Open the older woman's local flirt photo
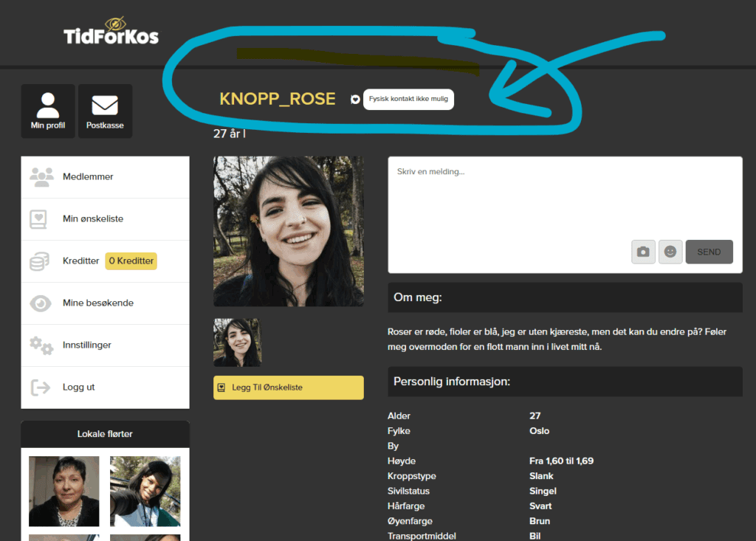This screenshot has width=756, height=541. click(64, 492)
